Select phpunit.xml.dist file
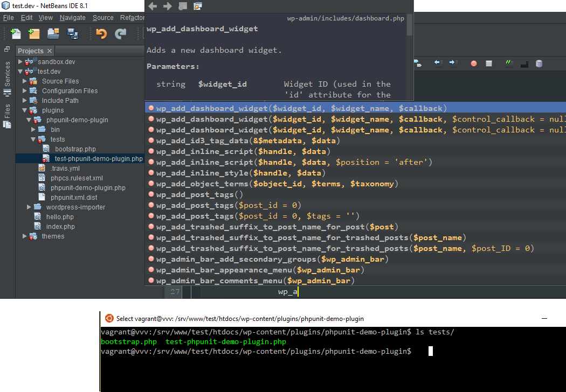The width and height of the screenshot is (566, 392). (74, 198)
